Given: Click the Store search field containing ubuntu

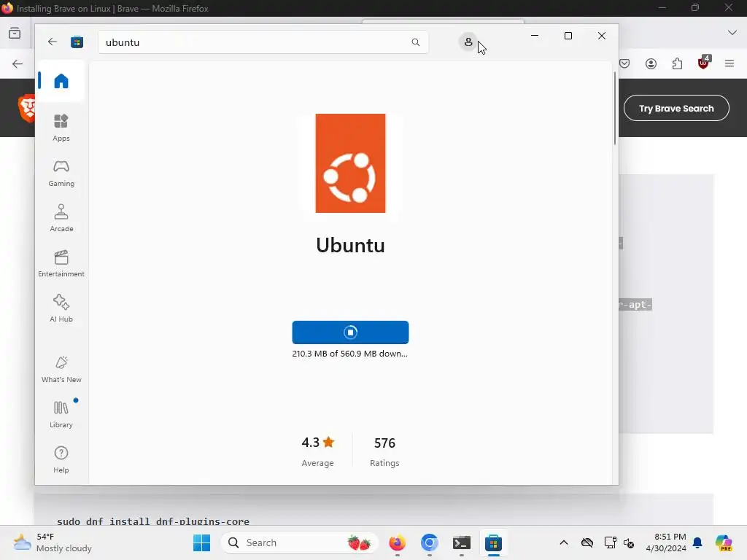Looking at the screenshot, I should tap(263, 42).
